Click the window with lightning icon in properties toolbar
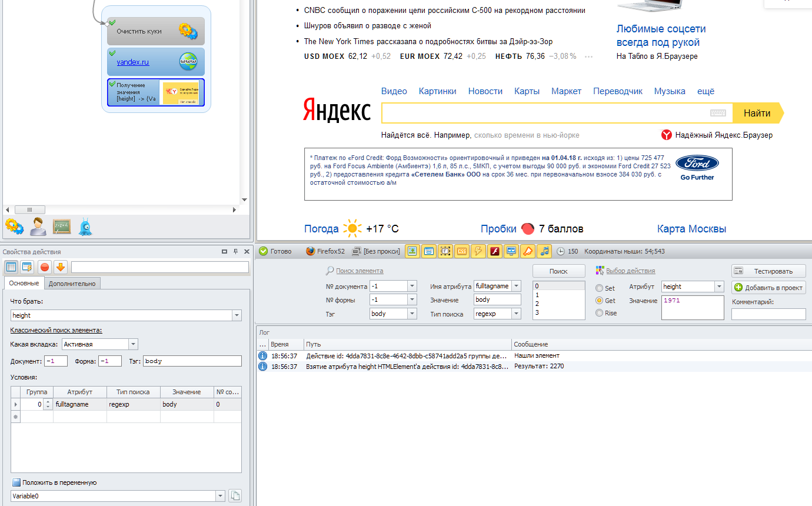 coord(27,267)
